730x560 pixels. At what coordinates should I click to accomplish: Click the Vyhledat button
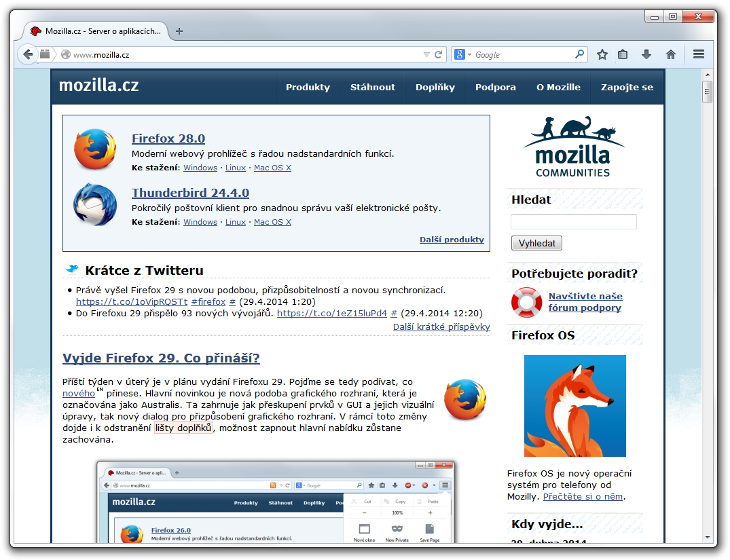pyautogui.click(x=536, y=243)
